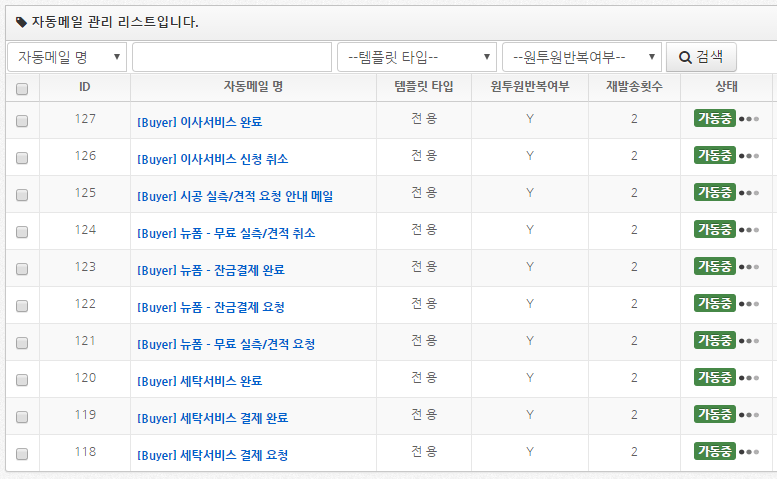Tick the checkbox for row ID 118

click(22, 454)
